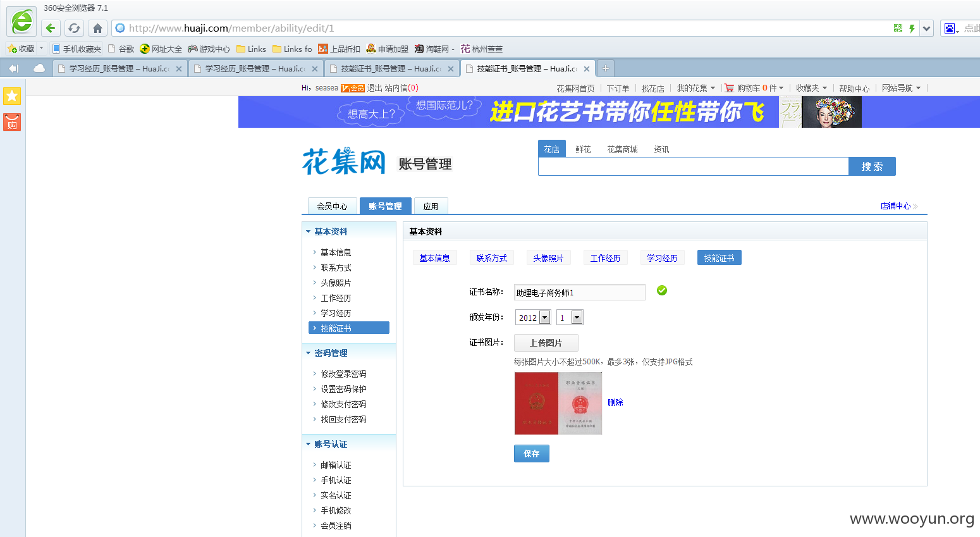The width and height of the screenshot is (980, 537).
Task: Click the yellow star sidebar icon
Action: coord(12,96)
